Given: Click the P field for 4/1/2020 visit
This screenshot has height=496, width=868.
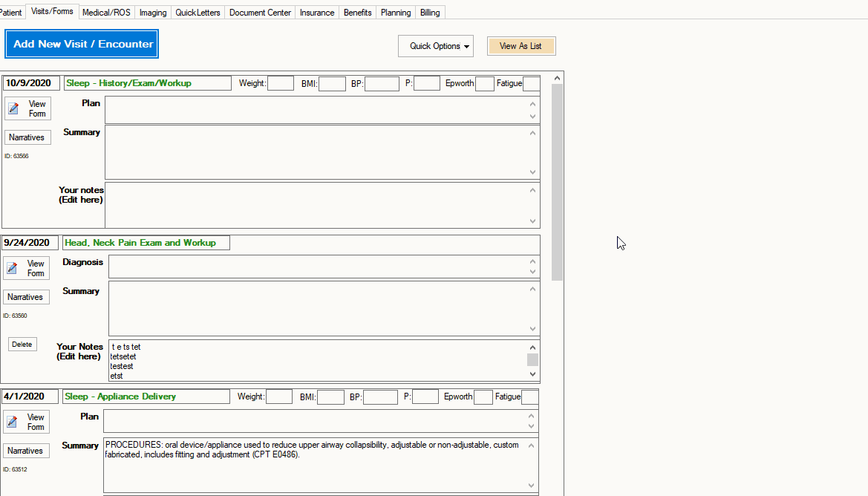Looking at the screenshot, I should [x=425, y=397].
